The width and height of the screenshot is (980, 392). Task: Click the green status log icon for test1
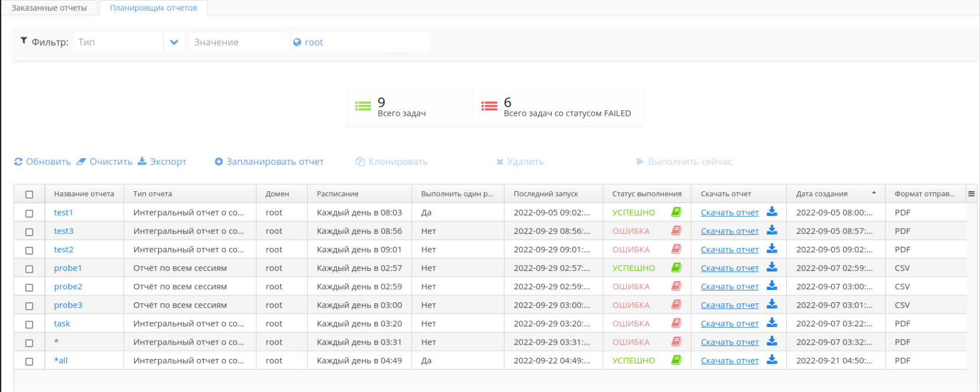676,212
